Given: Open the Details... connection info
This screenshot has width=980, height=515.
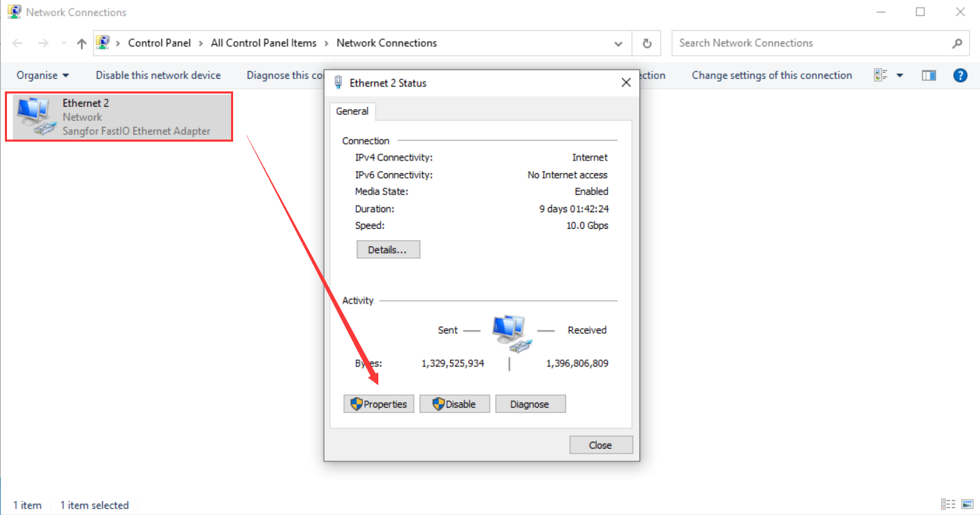Looking at the screenshot, I should 388,249.
